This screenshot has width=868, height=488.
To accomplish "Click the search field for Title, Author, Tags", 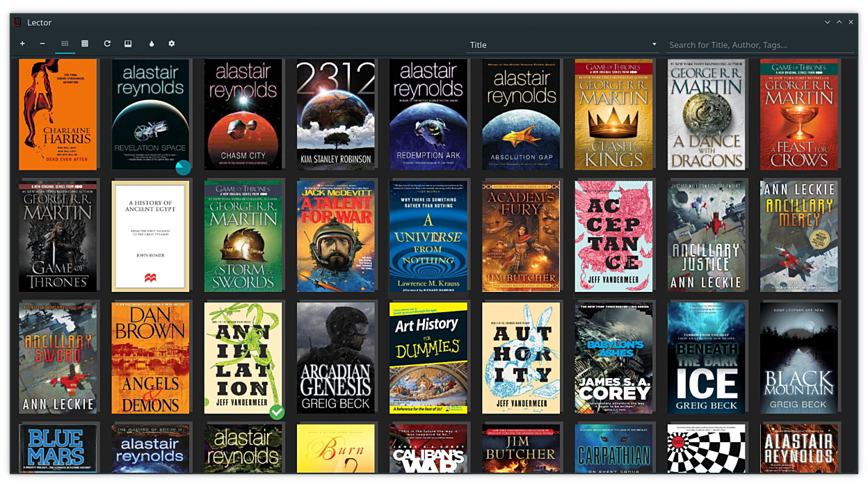I will click(x=759, y=44).
